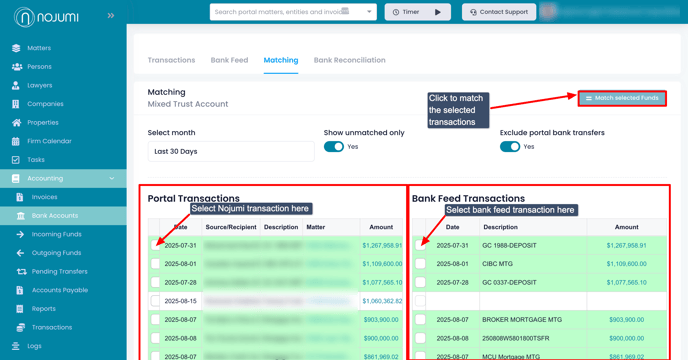Open Tasks via its checkmark icon
Screen dimensions: 688x360
click(x=16, y=160)
